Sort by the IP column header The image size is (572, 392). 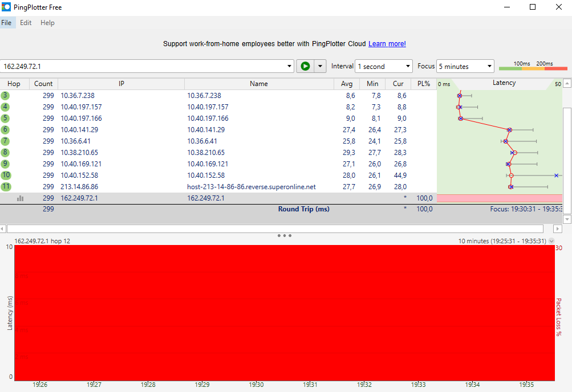click(x=121, y=84)
